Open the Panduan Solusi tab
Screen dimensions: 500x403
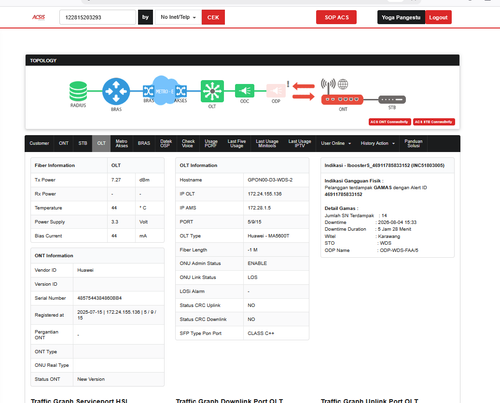click(x=413, y=143)
